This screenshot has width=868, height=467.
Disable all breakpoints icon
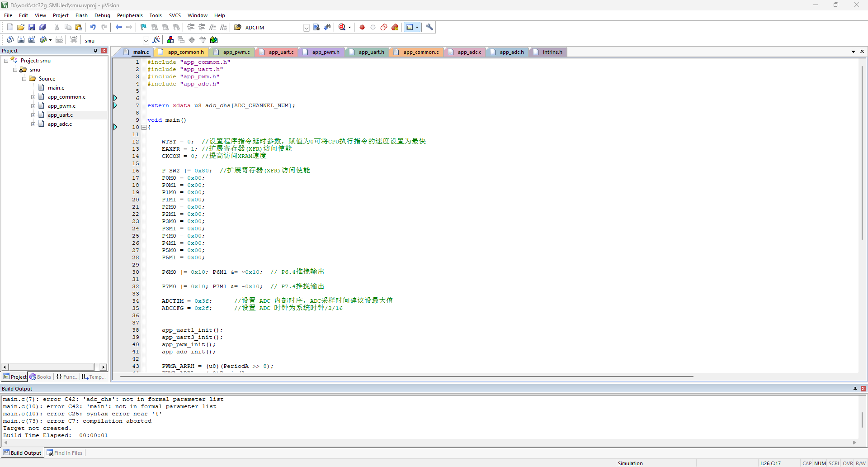pos(384,27)
